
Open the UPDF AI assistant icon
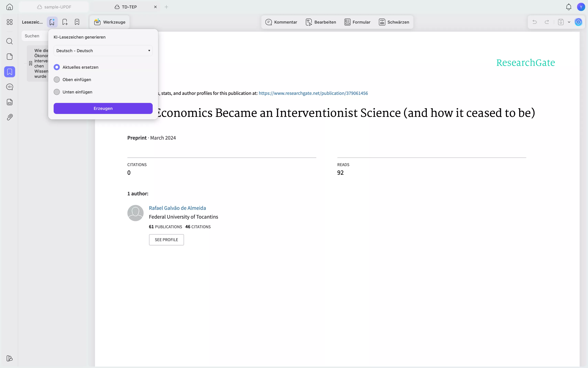coord(578,22)
